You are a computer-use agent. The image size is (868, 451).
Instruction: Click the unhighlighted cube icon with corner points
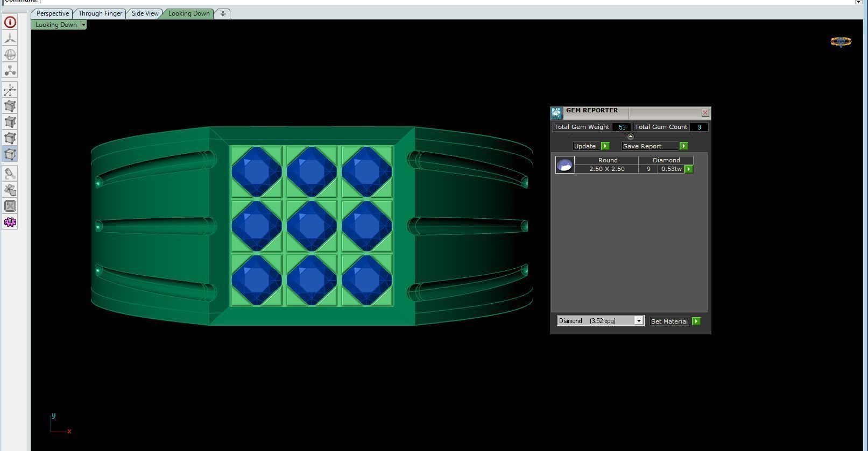(x=10, y=138)
